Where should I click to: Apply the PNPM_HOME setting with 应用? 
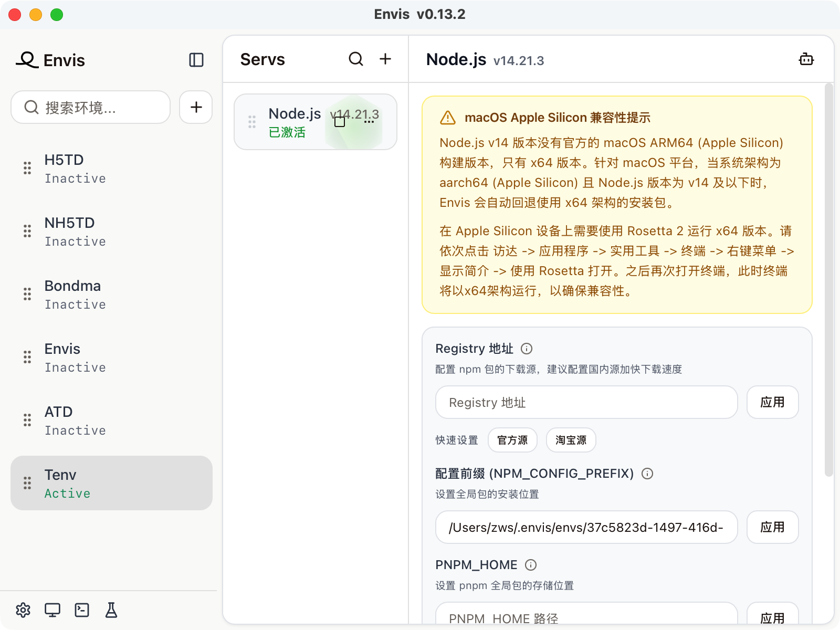tap(773, 613)
